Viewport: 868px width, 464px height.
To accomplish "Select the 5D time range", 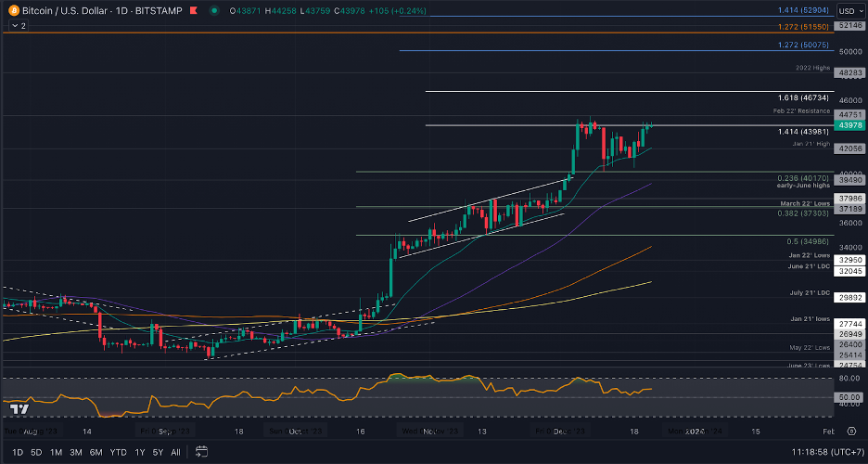I will (x=36, y=452).
